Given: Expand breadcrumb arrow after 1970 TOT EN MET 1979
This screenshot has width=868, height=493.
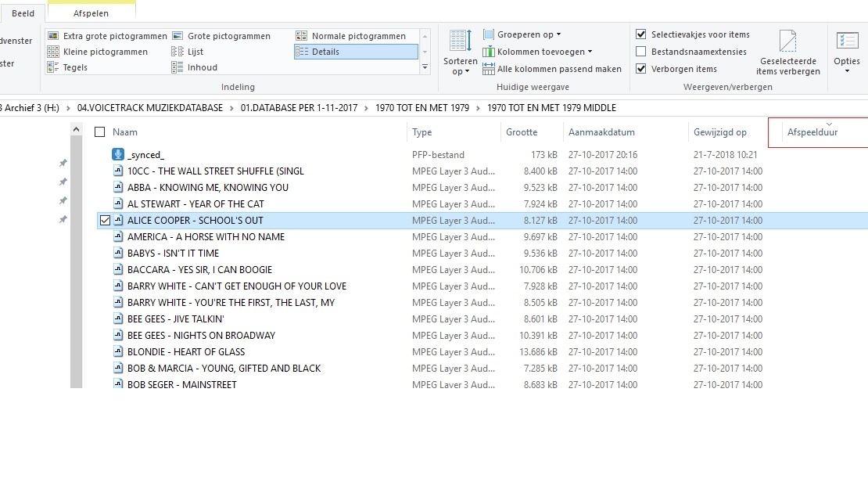Looking at the screenshot, I should [479, 108].
